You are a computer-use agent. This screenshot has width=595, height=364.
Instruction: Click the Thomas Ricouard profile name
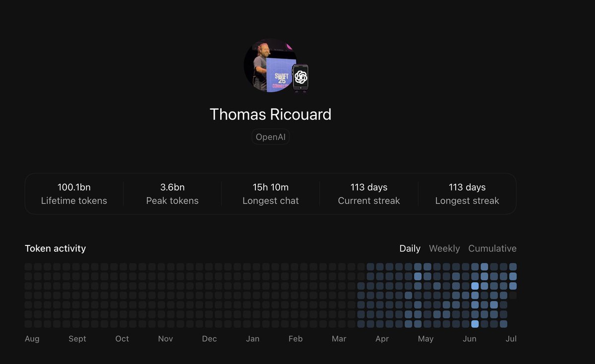[x=270, y=115]
